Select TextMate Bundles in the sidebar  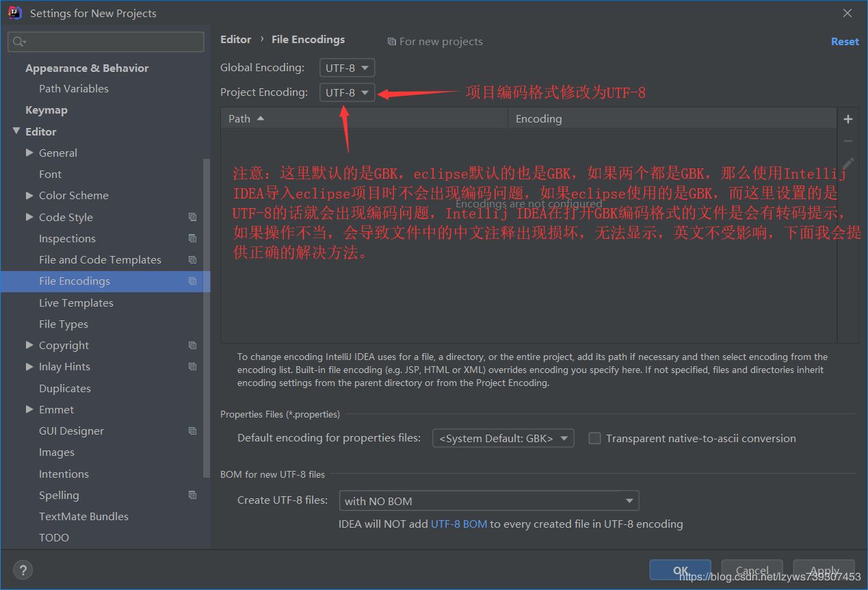tap(83, 516)
